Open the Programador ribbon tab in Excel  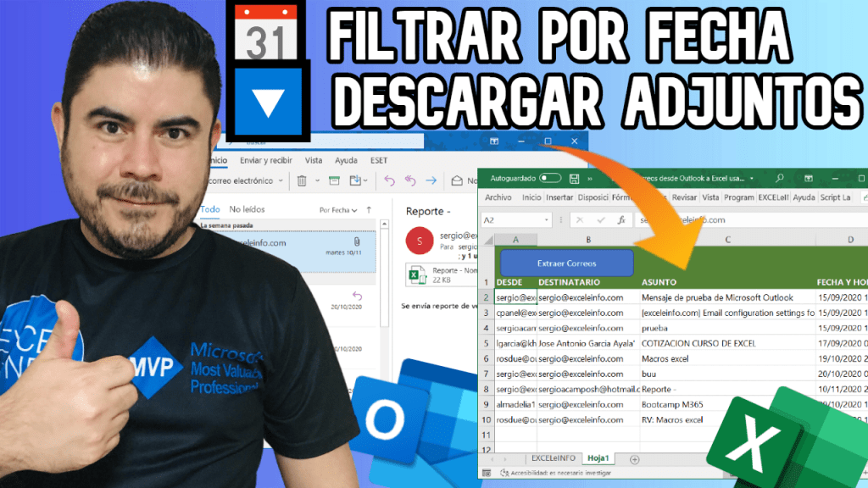click(739, 197)
